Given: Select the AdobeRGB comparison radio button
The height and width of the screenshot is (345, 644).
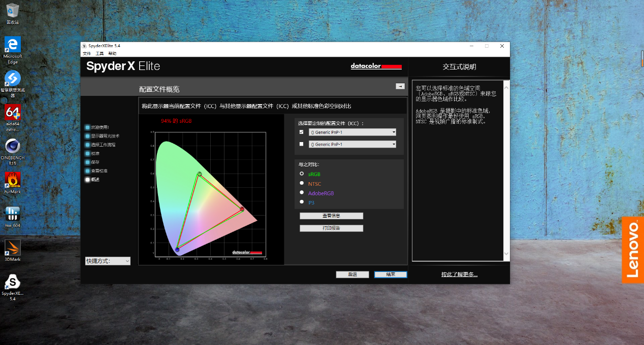Looking at the screenshot, I should [x=302, y=193].
